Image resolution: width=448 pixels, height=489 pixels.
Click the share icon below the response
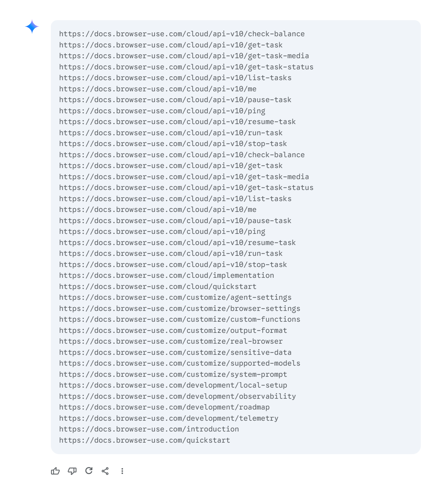[x=105, y=471]
